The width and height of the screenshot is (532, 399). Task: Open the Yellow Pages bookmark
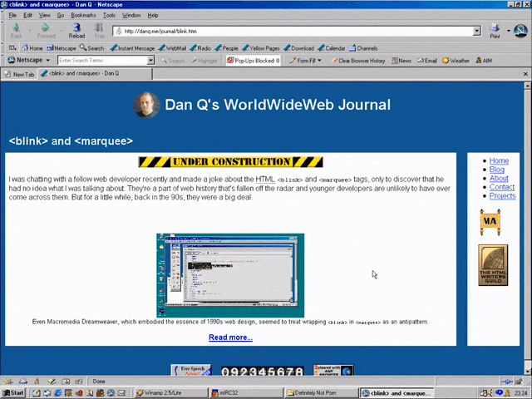point(261,48)
